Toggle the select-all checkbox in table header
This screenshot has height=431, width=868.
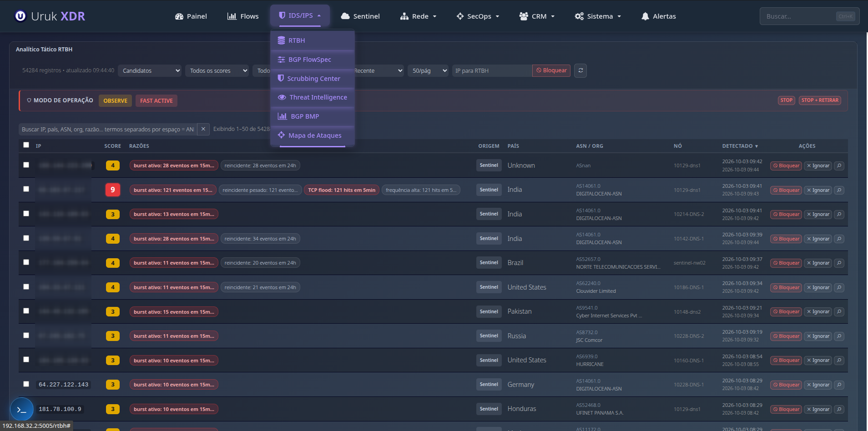26,145
